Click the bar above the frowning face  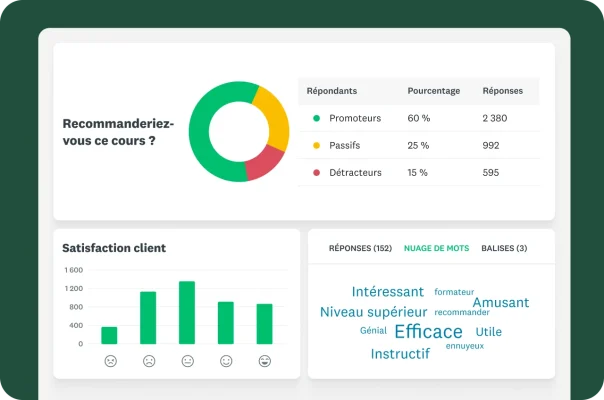pos(148,318)
